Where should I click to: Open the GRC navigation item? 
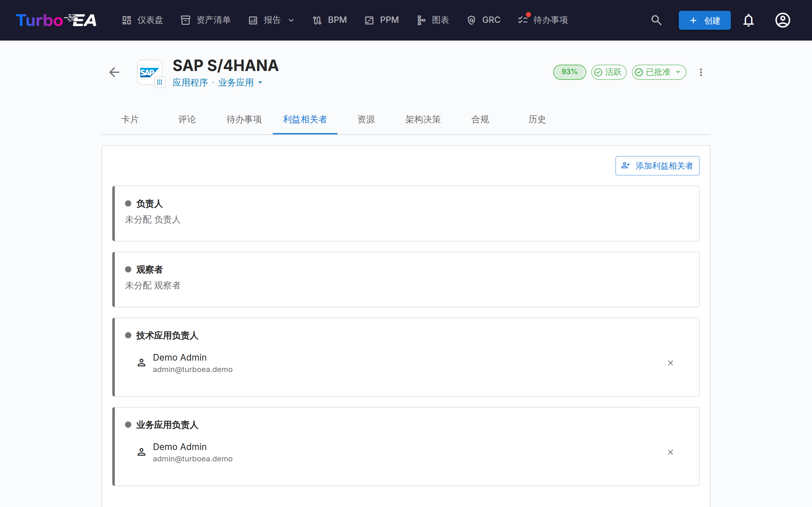483,20
